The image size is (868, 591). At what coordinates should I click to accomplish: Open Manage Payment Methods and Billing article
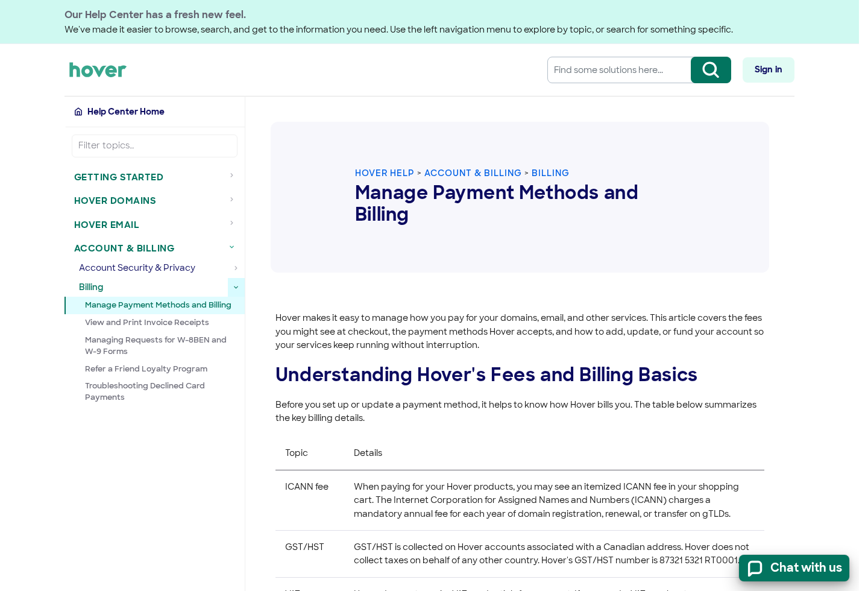coord(158,305)
